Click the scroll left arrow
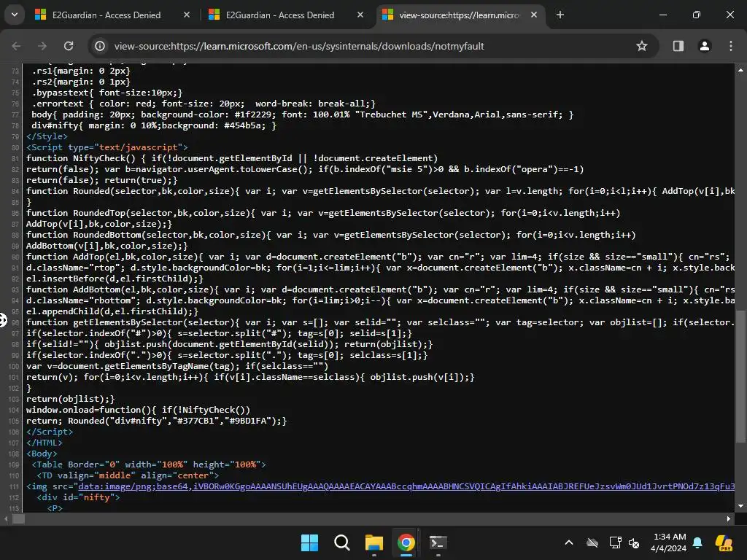 tap(6, 519)
